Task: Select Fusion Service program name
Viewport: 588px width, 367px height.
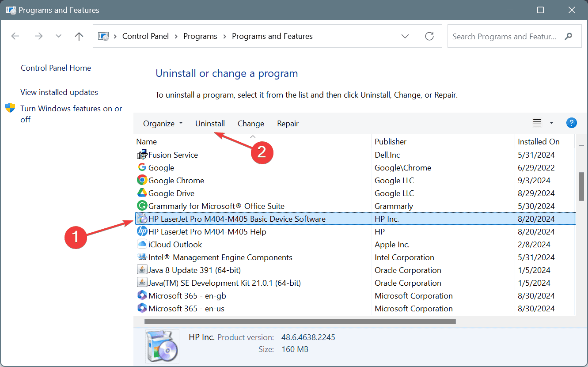Action: click(173, 155)
